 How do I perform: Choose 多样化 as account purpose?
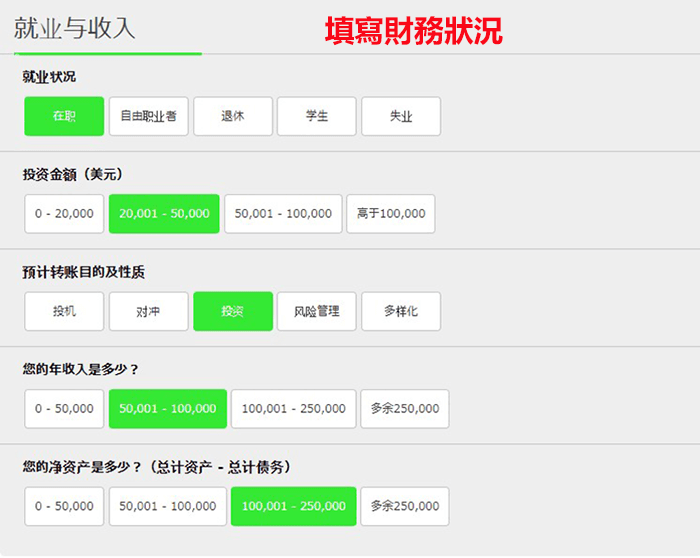tap(400, 311)
